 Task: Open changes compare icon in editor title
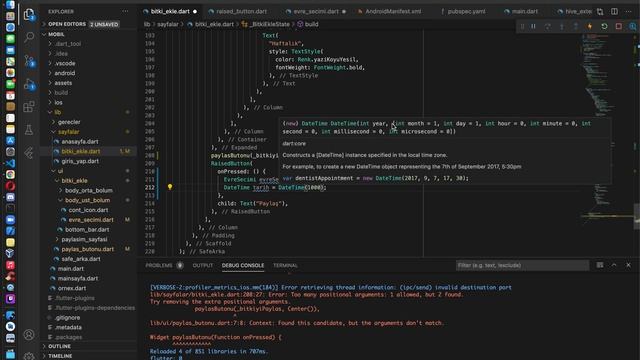click(x=600, y=11)
